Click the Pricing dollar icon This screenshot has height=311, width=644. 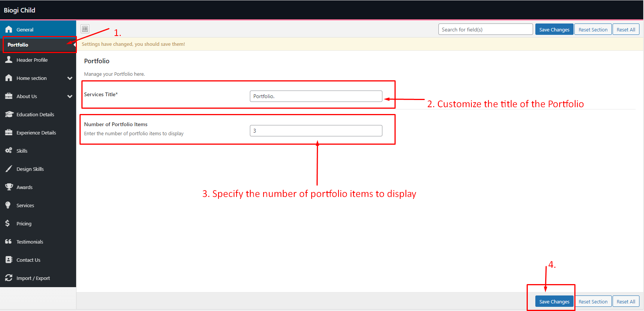point(8,223)
